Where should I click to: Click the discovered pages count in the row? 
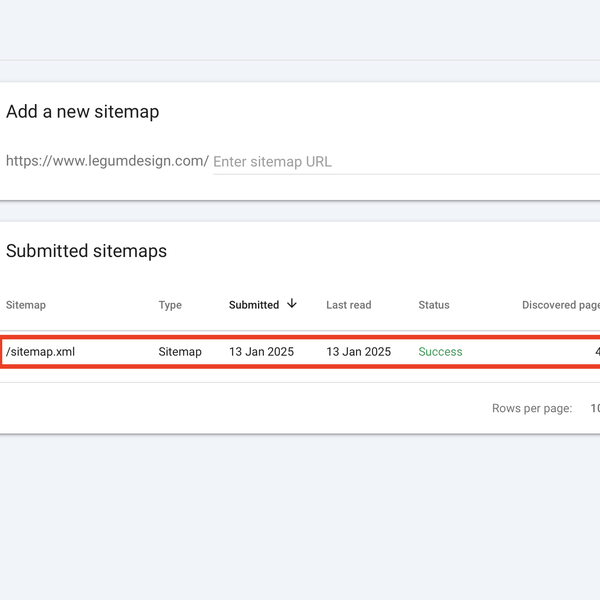[x=596, y=352]
